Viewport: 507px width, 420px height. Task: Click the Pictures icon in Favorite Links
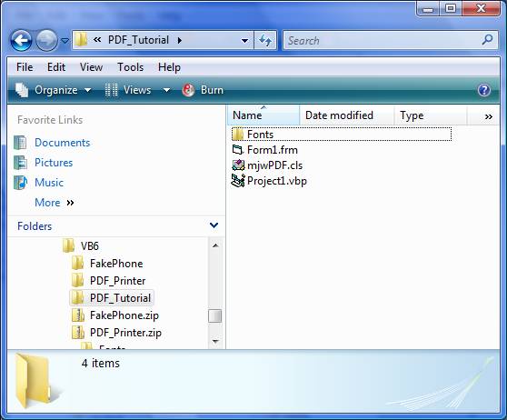[20, 163]
